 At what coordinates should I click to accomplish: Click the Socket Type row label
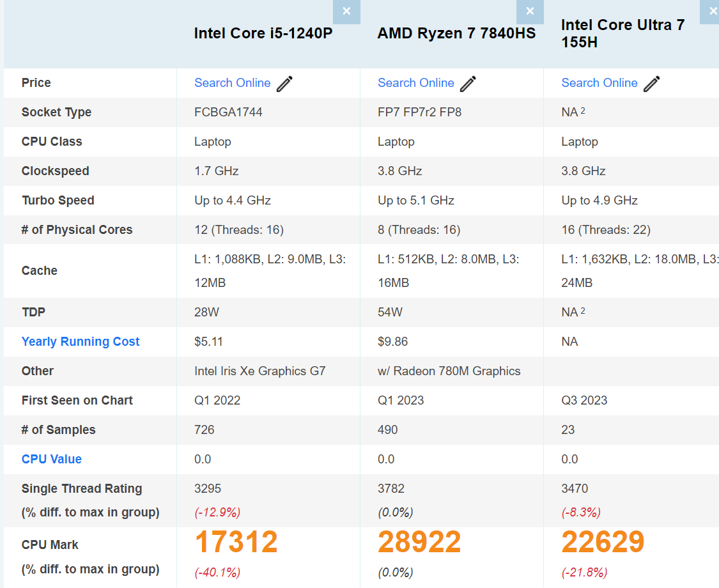56,112
